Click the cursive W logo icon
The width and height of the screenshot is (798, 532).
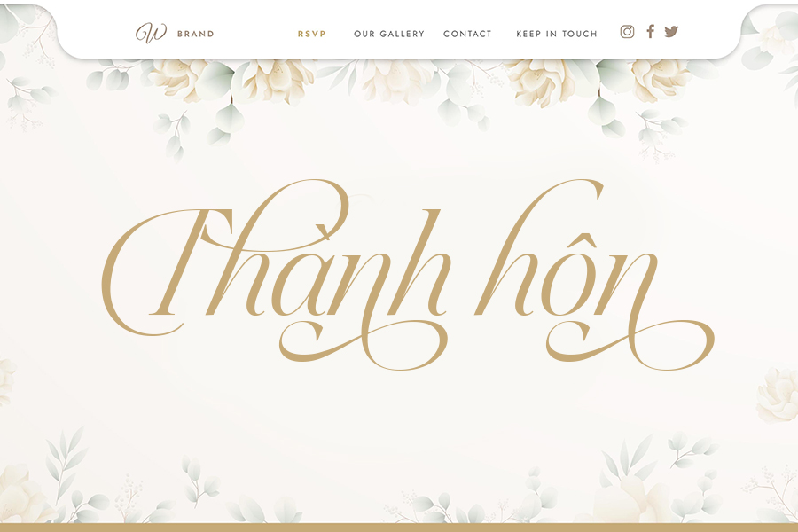tap(151, 33)
